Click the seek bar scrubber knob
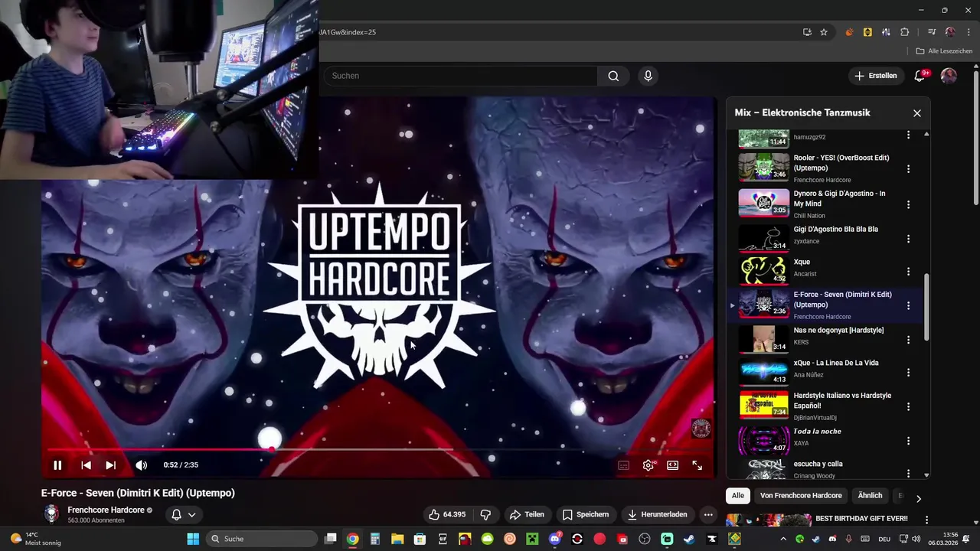 pyautogui.click(x=272, y=450)
